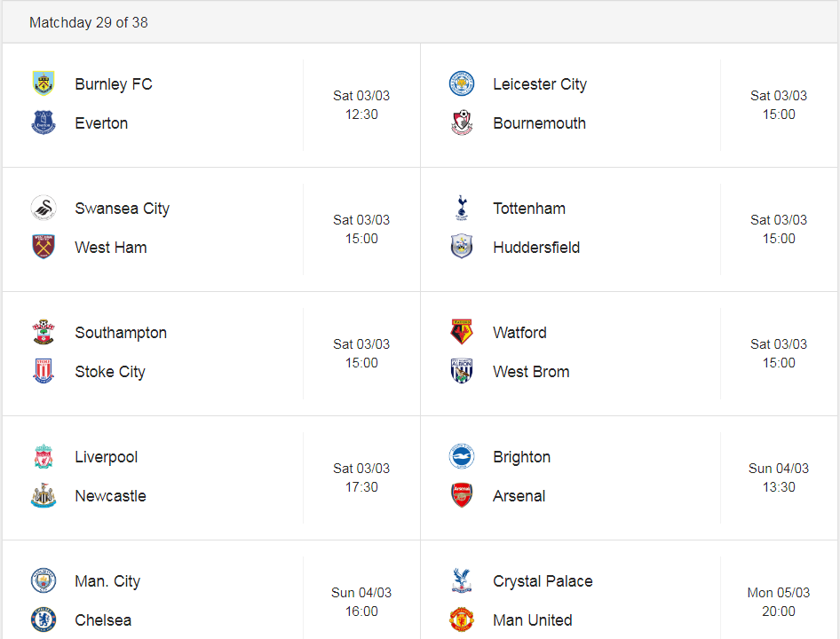
Task: Select the Newcastle team name
Action: point(110,496)
